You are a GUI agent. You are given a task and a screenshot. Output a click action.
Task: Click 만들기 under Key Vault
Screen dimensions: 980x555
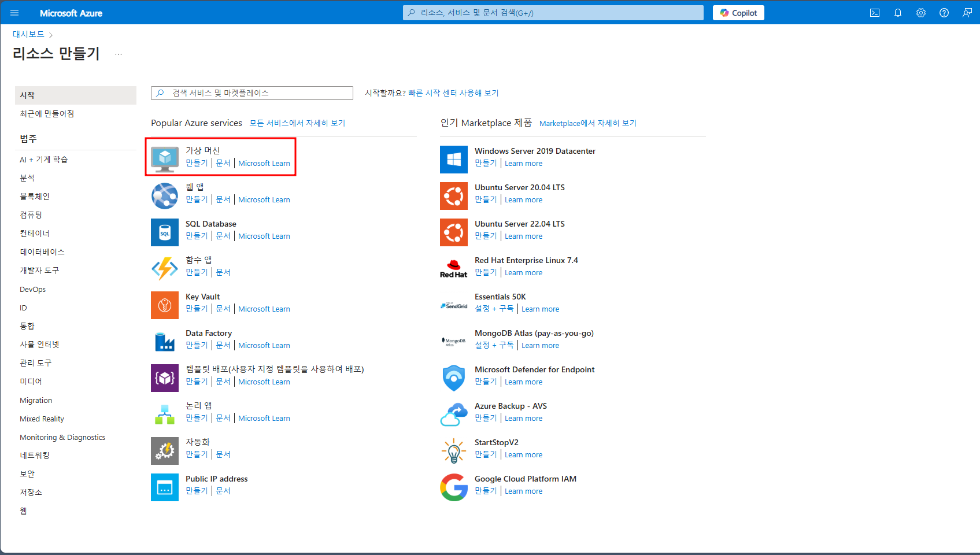click(197, 309)
